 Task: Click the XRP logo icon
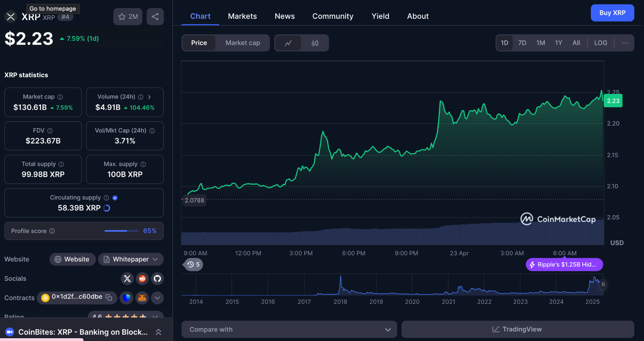pos(11,17)
